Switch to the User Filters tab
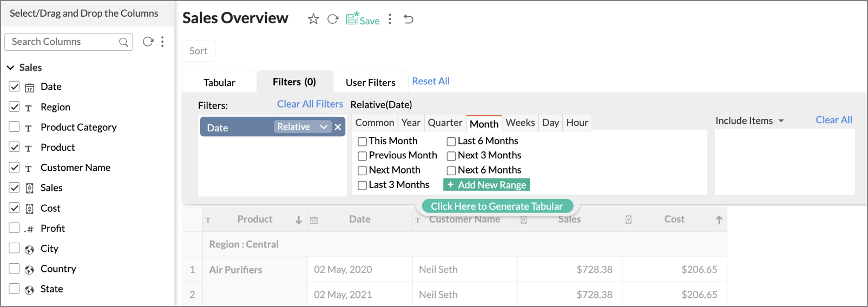This screenshot has width=868, height=307. click(x=370, y=83)
